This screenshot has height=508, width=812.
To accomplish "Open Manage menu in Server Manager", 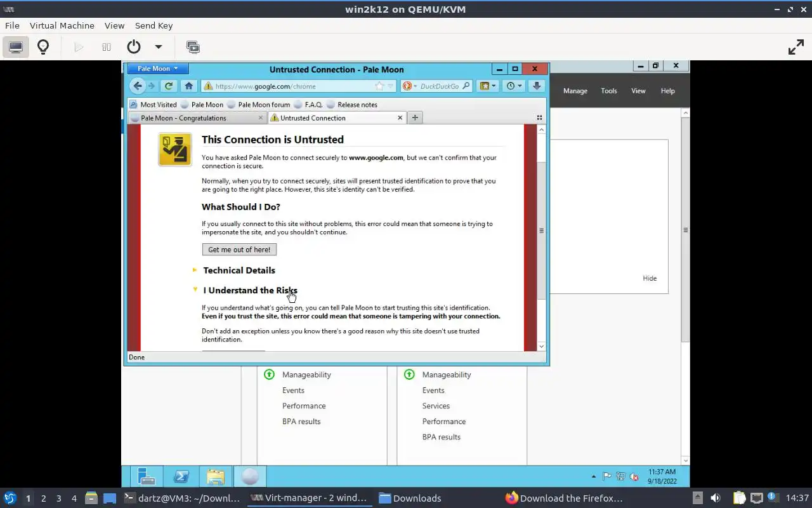I will click(x=575, y=91).
